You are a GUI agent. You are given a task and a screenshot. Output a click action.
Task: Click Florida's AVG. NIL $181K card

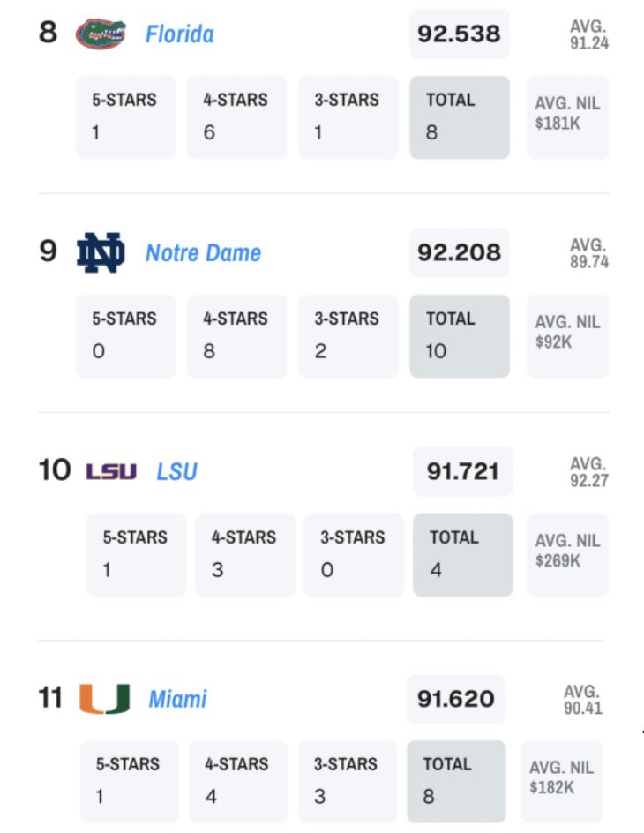[567, 117]
